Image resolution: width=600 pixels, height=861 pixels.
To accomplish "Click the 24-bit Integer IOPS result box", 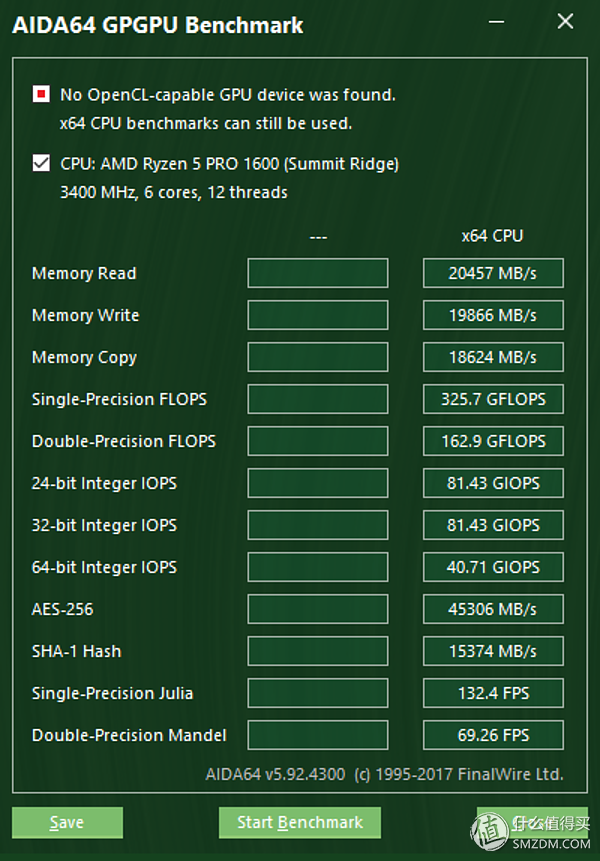I will 493,483.
